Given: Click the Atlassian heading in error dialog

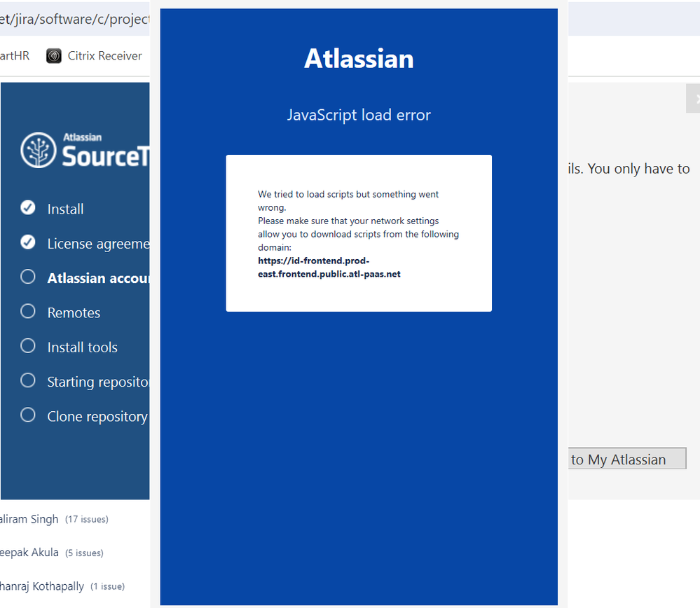Looking at the screenshot, I should (x=359, y=58).
